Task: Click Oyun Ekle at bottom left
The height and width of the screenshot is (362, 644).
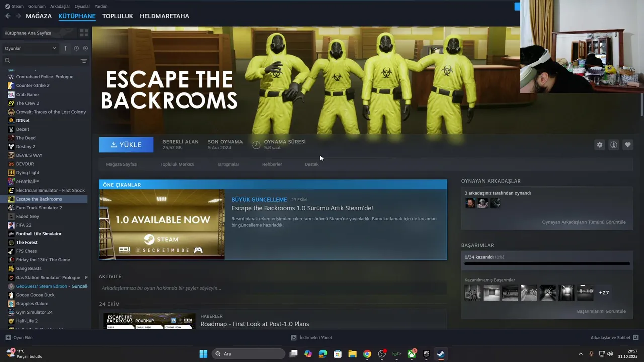Action: tap(19, 338)
